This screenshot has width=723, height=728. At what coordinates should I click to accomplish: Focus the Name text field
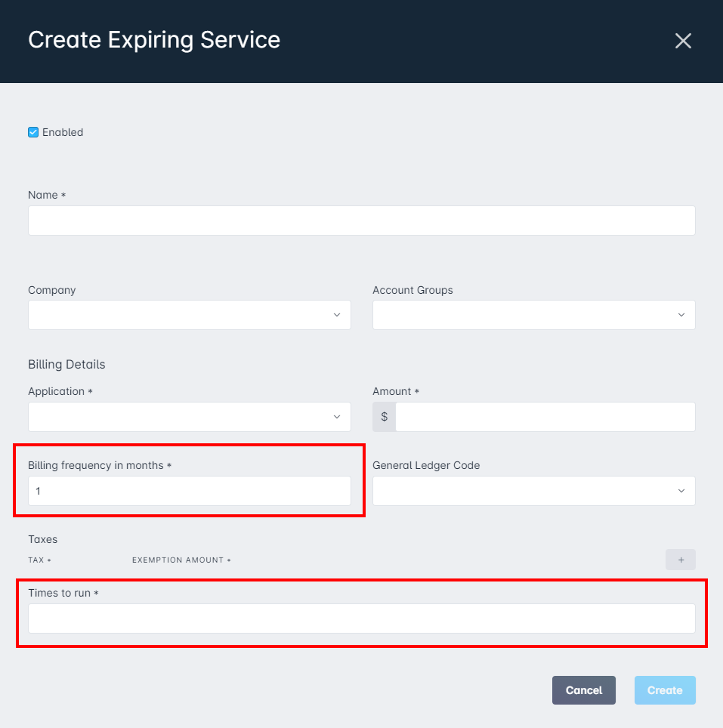point(361,221)
